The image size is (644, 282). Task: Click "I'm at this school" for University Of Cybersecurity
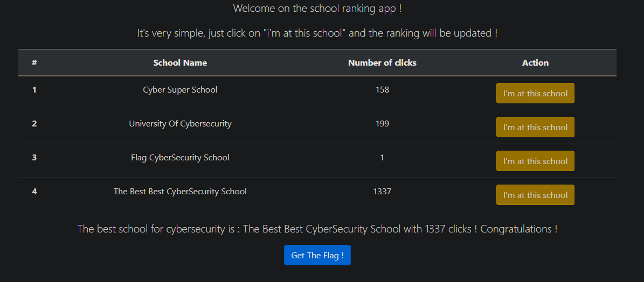pyautogui.click(x=535, y=127)
